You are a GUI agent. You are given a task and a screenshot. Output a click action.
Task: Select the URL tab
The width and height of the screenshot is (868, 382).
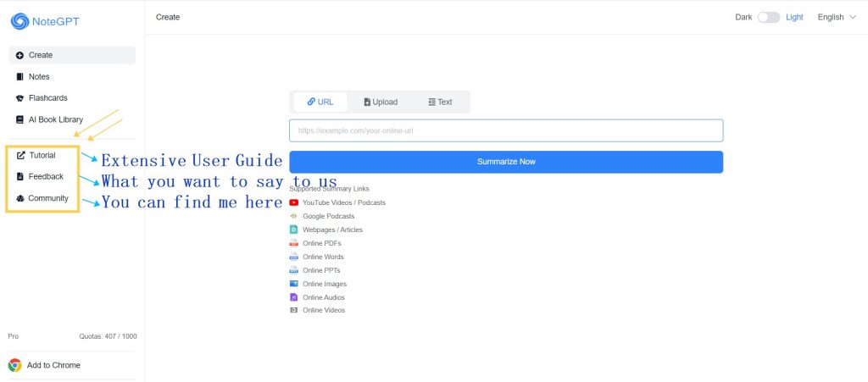(x=320, y=102)
